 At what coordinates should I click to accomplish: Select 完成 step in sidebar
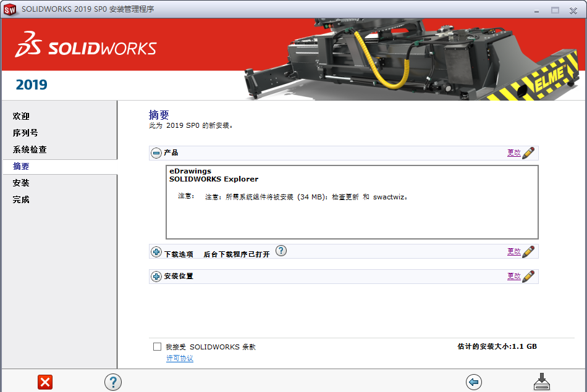click(21, 200)
